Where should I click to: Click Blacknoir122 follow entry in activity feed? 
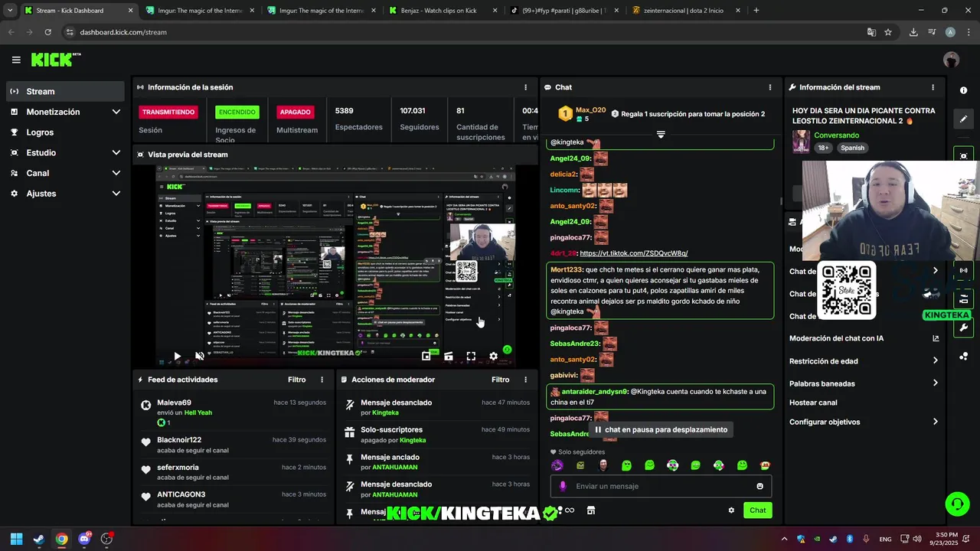coord(234,445)
